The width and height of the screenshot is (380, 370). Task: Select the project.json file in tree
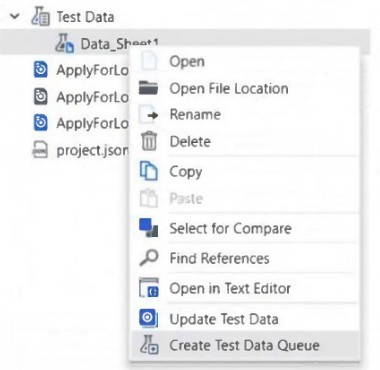coord(80,150)
